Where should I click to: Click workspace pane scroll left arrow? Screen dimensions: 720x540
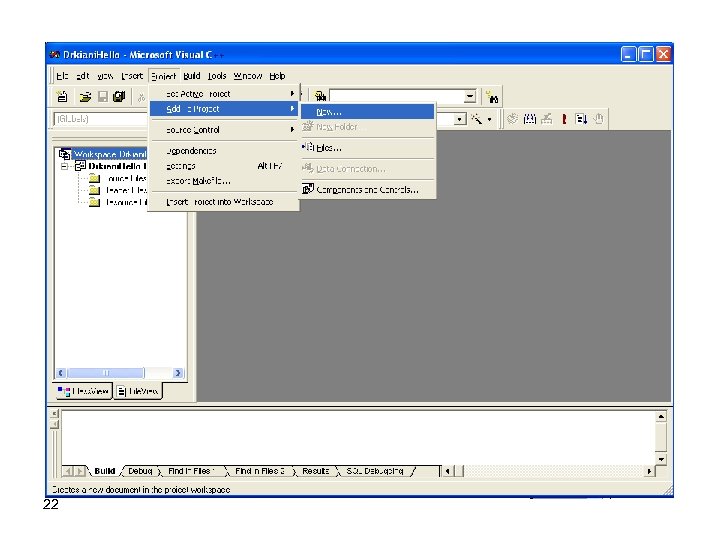click(x=61, y=373)
